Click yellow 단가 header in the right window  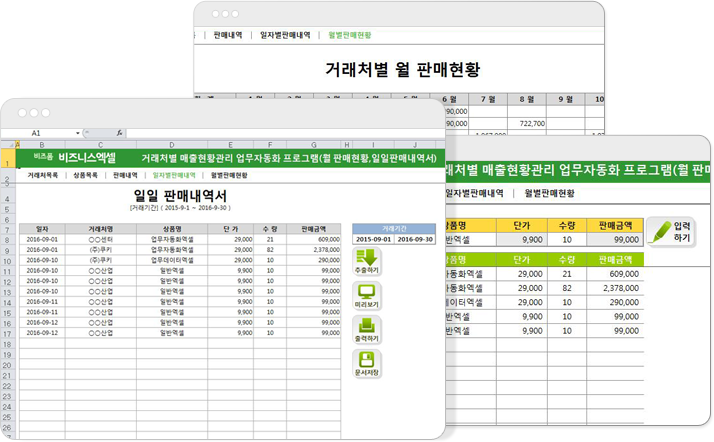click(x=522, y=225)
